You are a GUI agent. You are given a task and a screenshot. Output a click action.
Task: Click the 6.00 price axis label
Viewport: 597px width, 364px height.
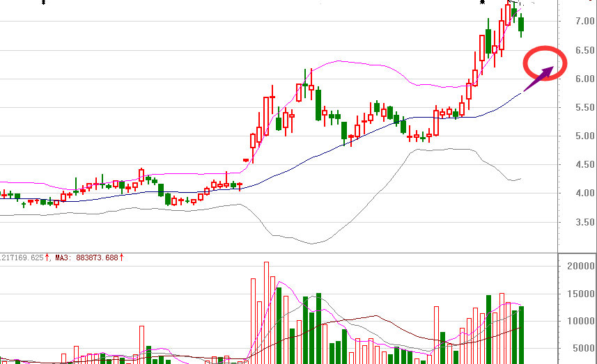pyautogui.click(x=585, y=79)
